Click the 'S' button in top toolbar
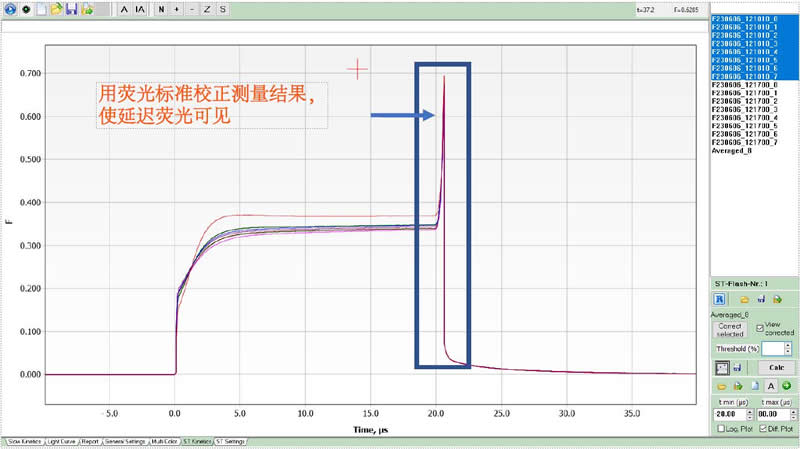The image size is (800, 449). pos(222,9)
